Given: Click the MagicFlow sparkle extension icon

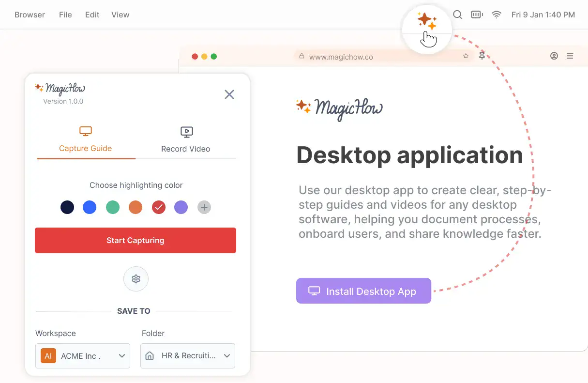Looking at the screenshot, I should pos(426,19).
